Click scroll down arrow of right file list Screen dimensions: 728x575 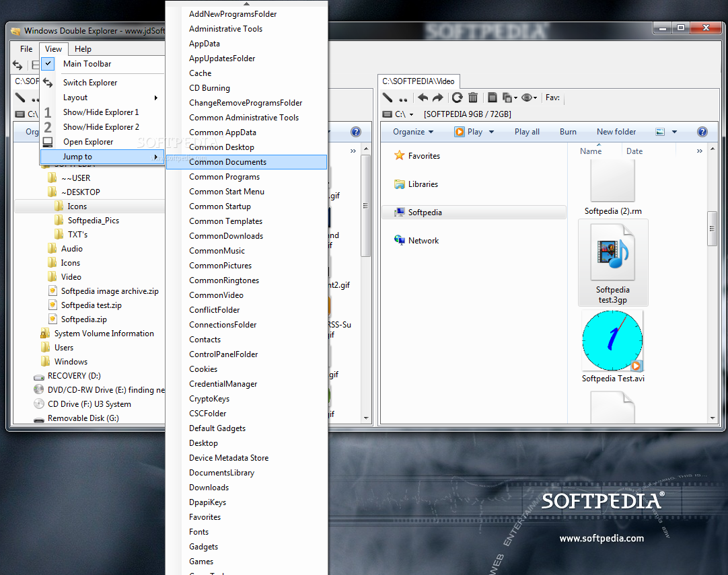point(713,418)
